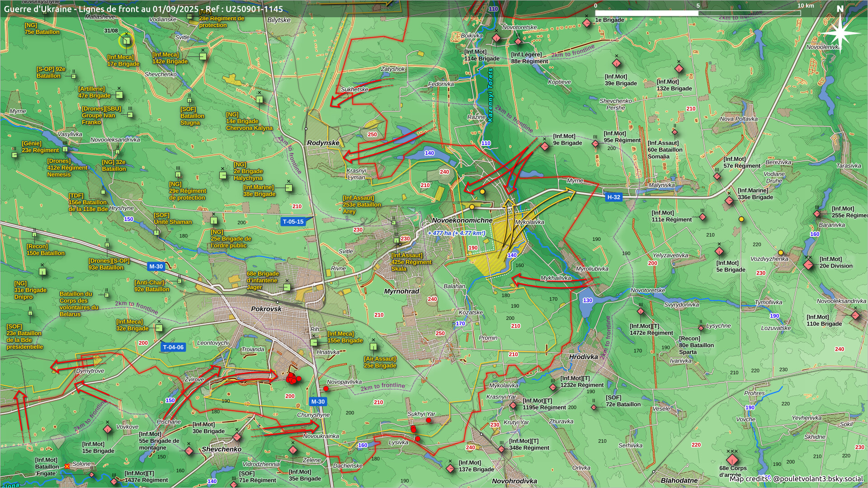Click the 68e Corps d'armée diamond marker
Screen dimensions: 868x488
[x=732, y=460]
